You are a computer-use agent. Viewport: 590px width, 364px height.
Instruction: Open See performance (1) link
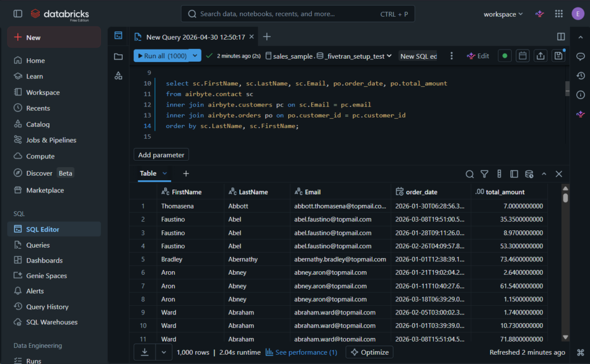301,352
